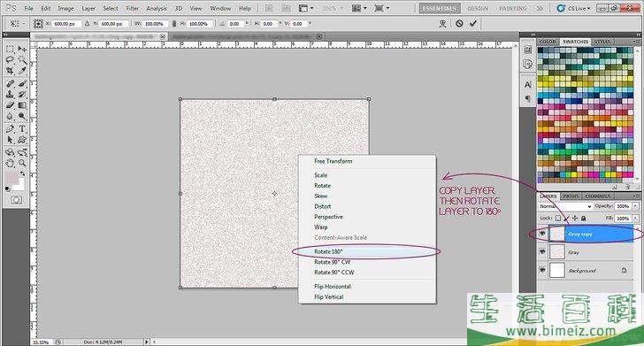Switch to the Channels tab

tap(598, 196)
